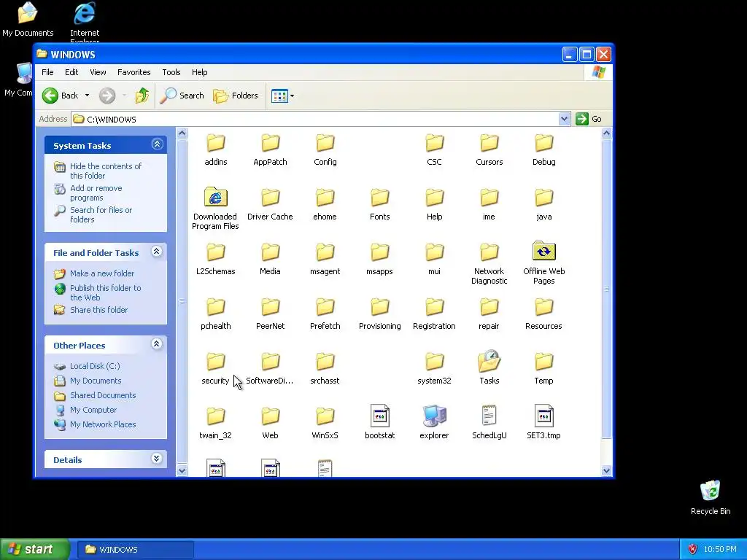The image size is (747, 560).
Task: Open the Recycle Bin desktop icon
Action: 711,497
